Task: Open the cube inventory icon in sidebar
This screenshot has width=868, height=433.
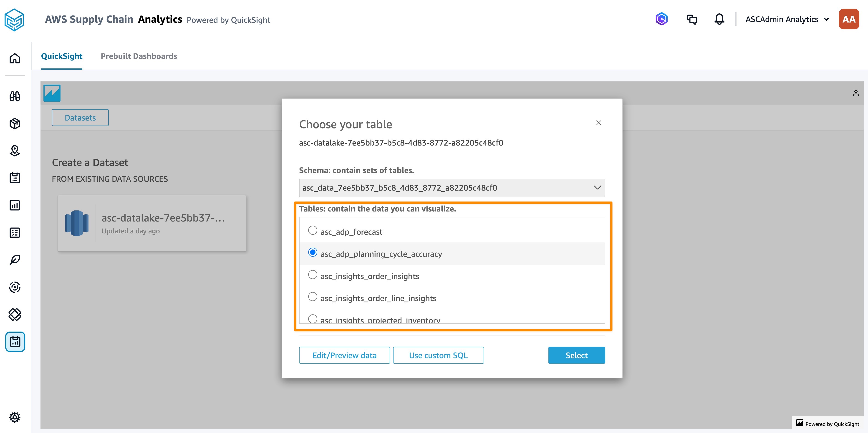Action: pos(15,124)
